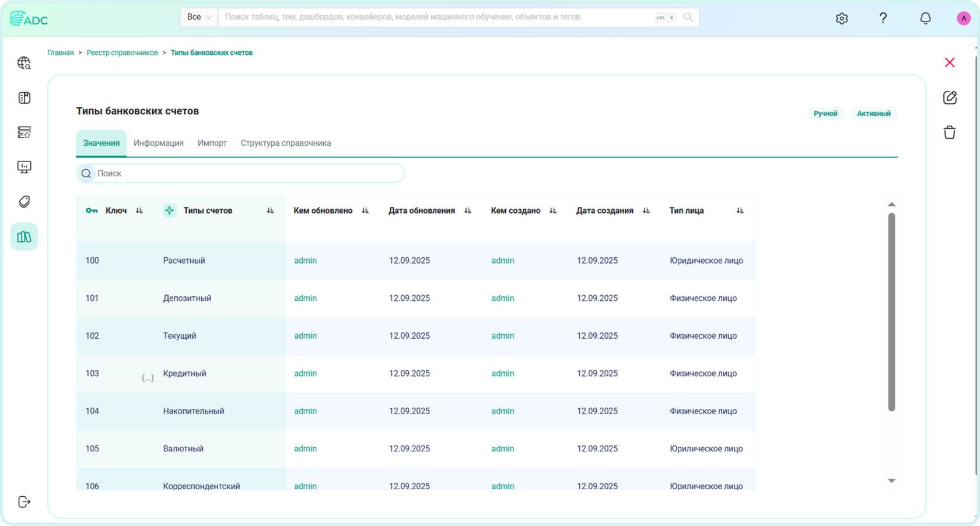Click the logout icon at sidebar bottom
This screenshot has width=980, height=526.
(24, 502)
